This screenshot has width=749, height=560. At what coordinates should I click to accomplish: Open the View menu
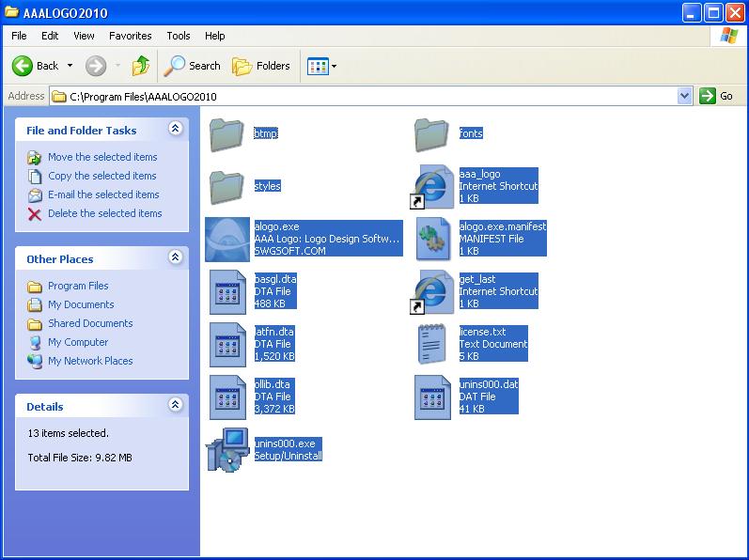coord(84,36)
